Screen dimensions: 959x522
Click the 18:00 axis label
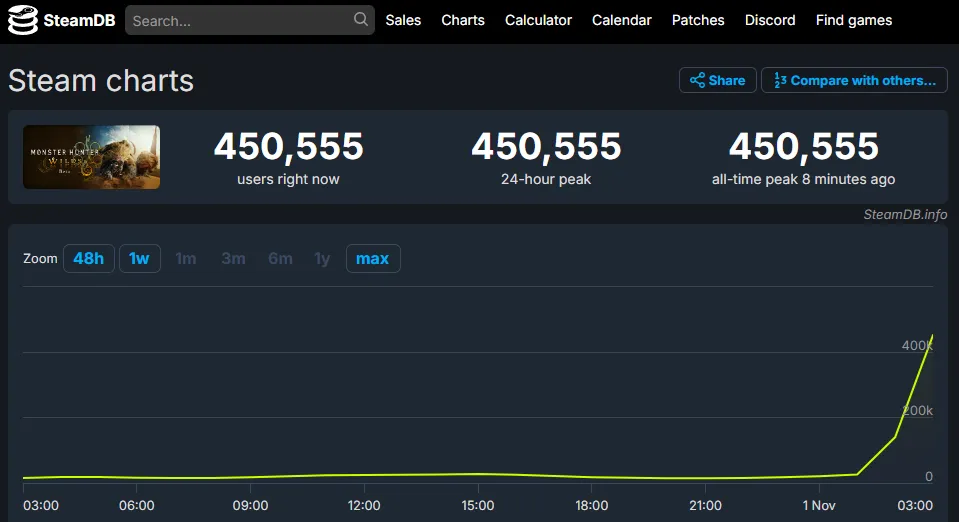click(591, 505)
